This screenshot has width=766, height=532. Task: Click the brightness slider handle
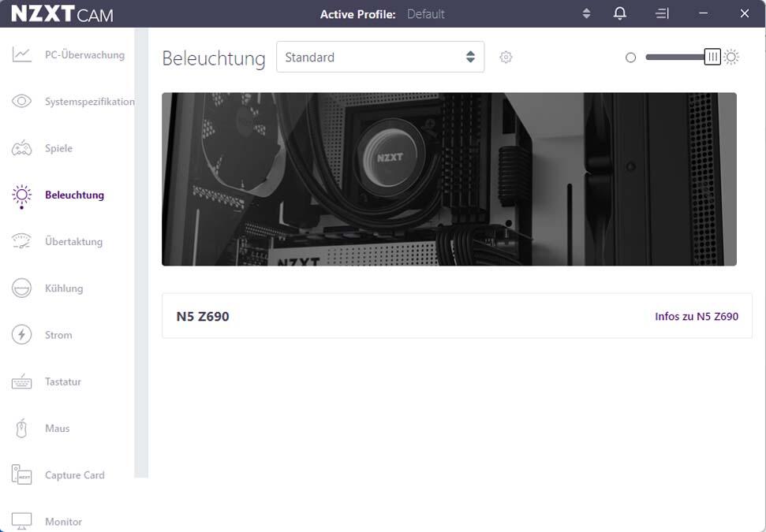tap(712, 57)
